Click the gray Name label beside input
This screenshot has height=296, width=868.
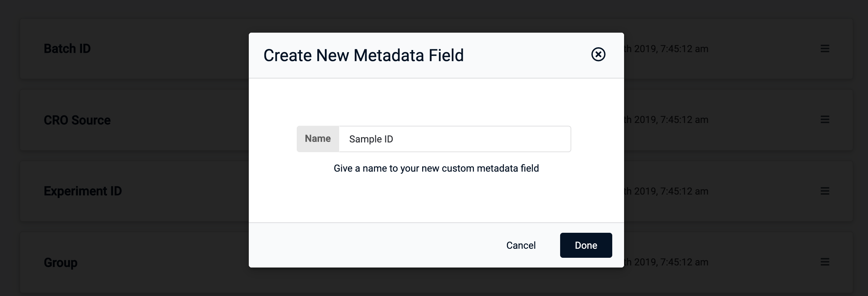[x=318, y=139]
